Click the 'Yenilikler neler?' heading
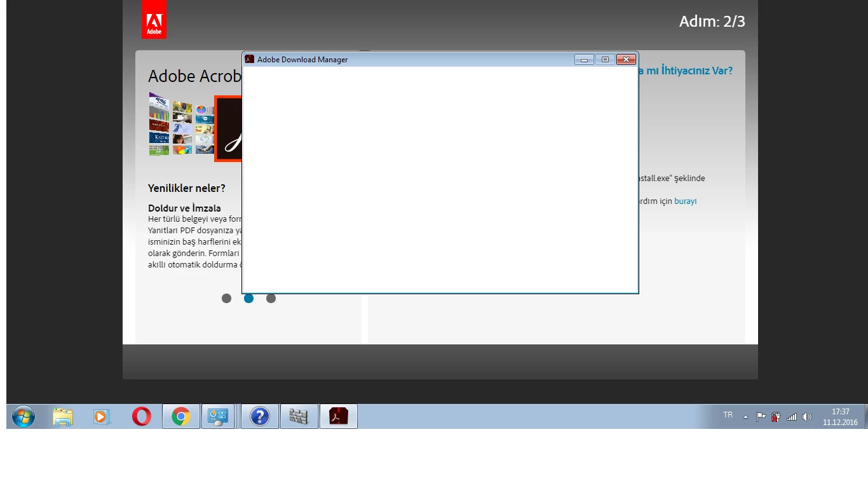868x488 pixels. tap(187, 188)
